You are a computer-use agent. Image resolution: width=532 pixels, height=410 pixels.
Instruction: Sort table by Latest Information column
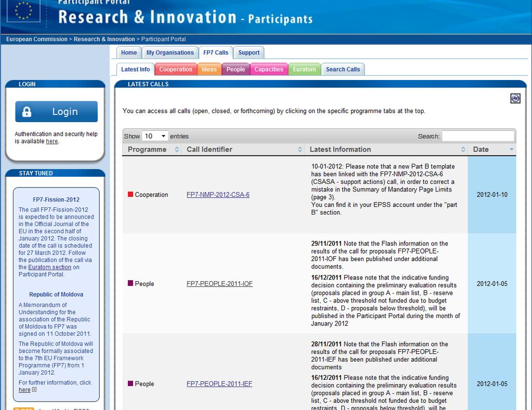tap(386, 149)
